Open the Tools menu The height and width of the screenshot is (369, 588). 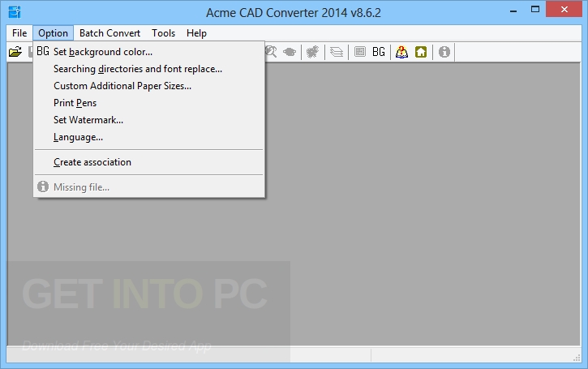tap(163, 33)
